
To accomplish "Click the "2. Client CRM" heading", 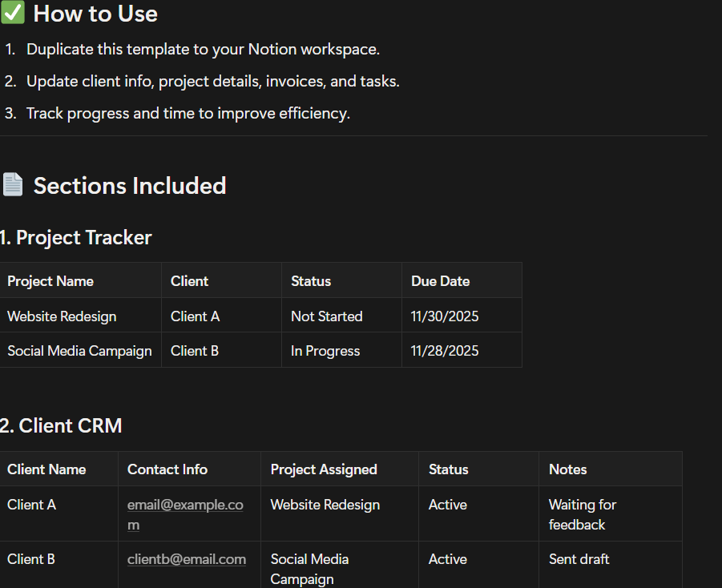I will point(61,425).
